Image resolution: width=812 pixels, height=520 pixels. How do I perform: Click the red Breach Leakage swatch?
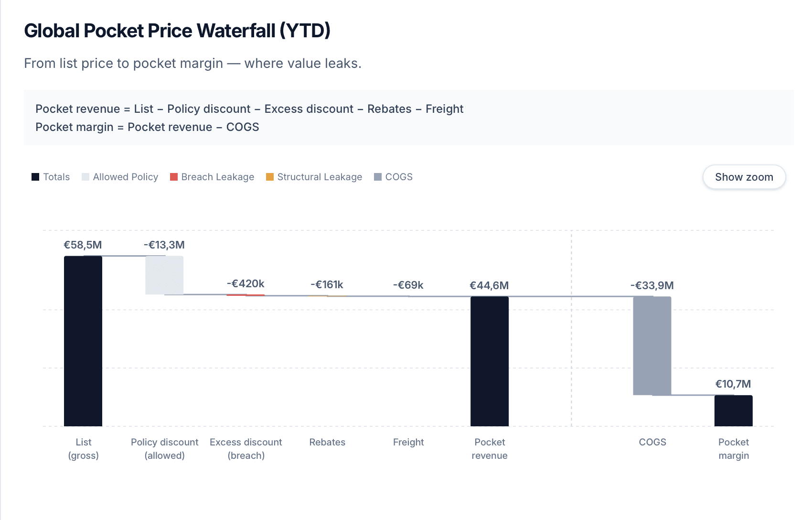(174, 177)
